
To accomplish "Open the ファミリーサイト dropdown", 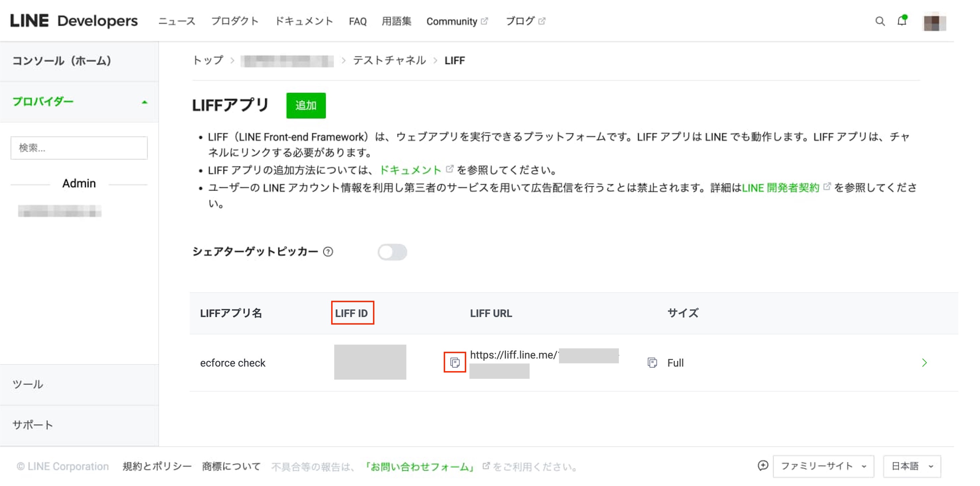I will tap(823, 466).
